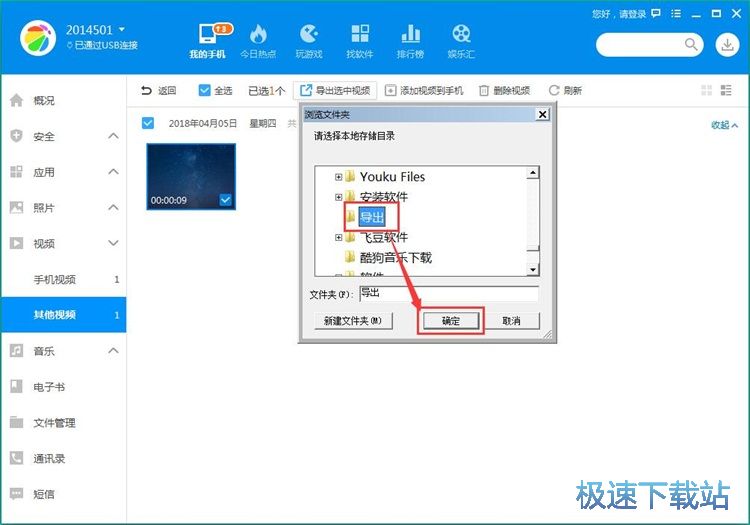Image resolution: width=750 pixels, height=525 pixels.
Task: Open 通讯录 contacts in the sidebar
Action: (x=63, y=459)
